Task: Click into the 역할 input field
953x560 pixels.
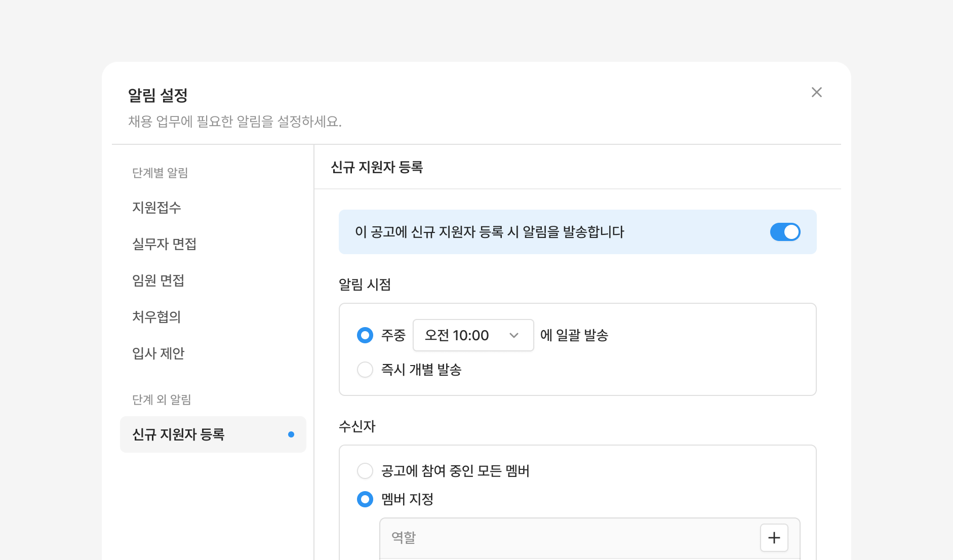Action: coord(569,538)
